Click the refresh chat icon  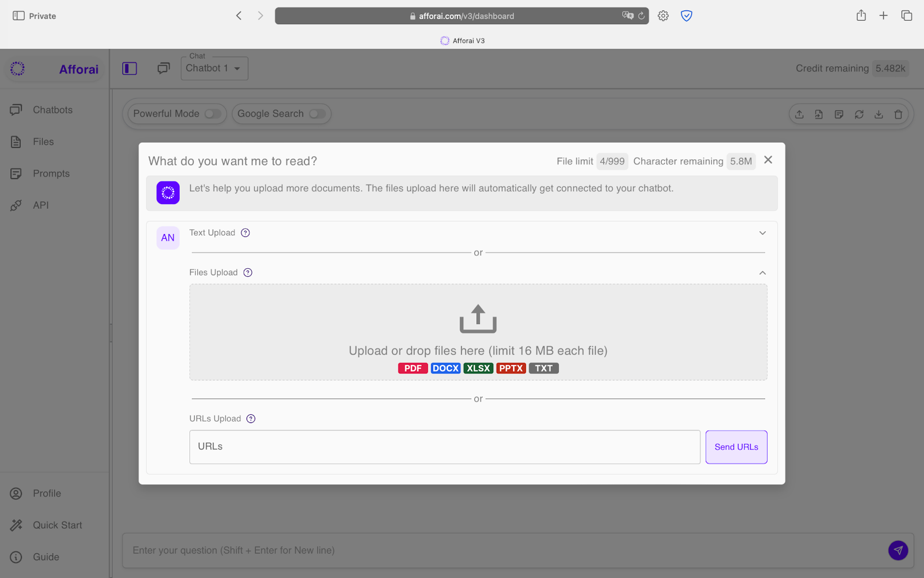[859, 114]
